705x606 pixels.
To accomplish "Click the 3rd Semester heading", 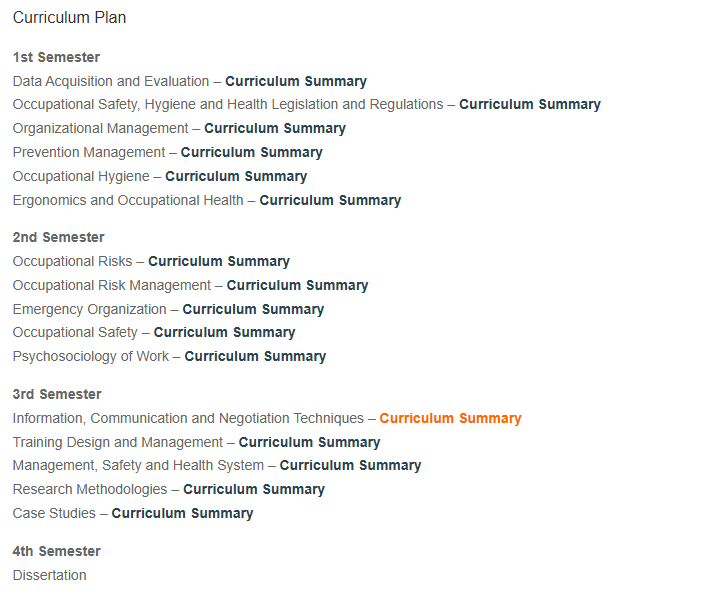I will (x=57, y=394).
